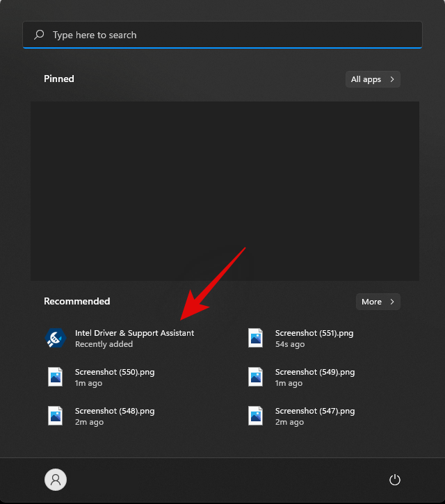Viewport: 445px width, 504px height.
Task: Click the Screenshot (549).png file icon
Action: [256, 377]
